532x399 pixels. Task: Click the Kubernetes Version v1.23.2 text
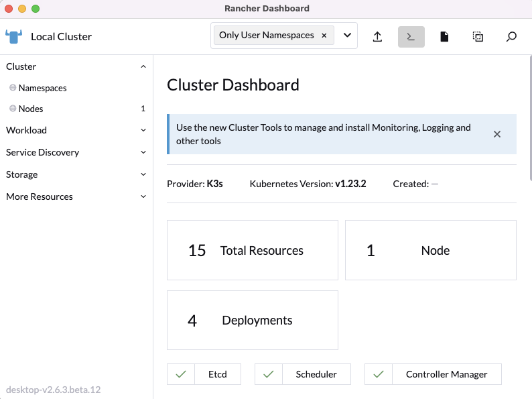[x=308, y=184]
